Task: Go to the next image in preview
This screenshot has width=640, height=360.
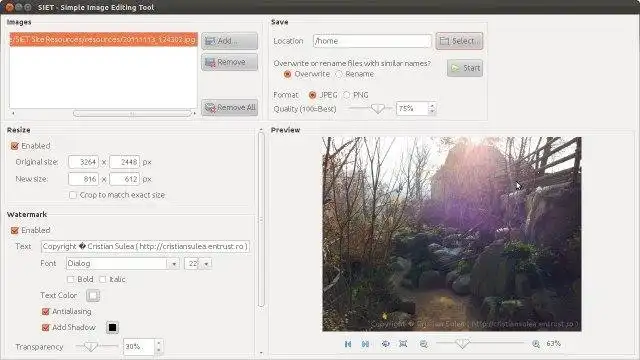Action: (365, 344)
